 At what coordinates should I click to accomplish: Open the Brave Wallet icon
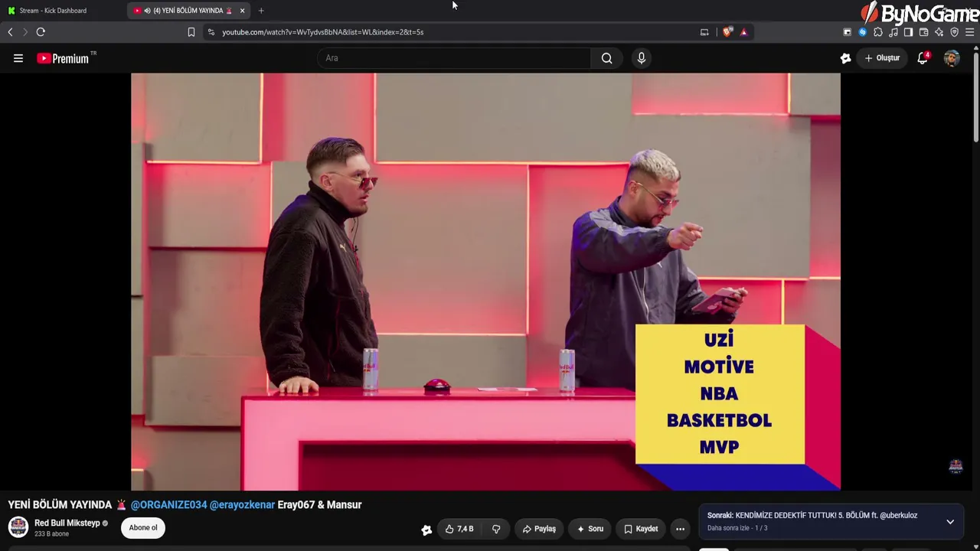tap(923, 32)
